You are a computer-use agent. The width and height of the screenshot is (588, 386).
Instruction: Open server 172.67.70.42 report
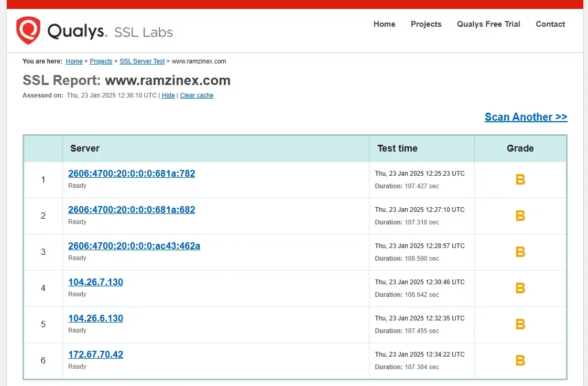(95, 354)
